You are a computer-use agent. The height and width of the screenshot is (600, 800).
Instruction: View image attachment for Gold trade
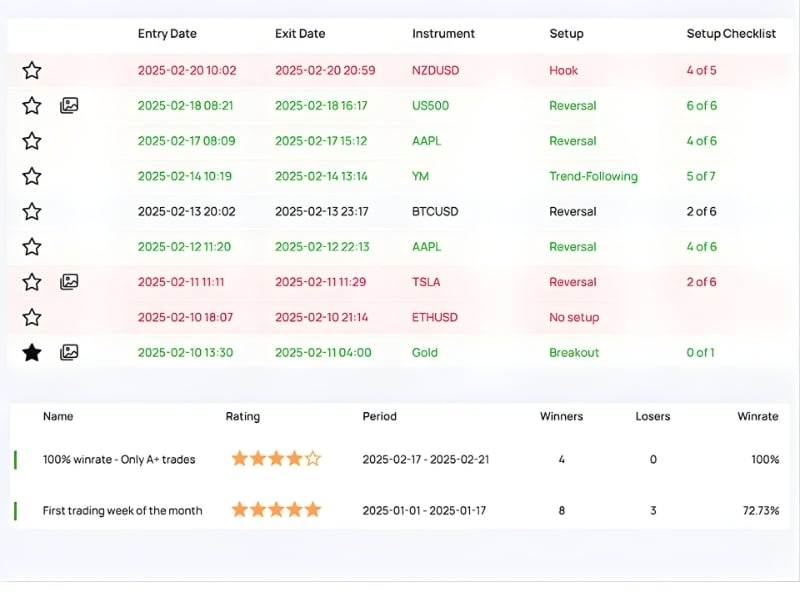pos(69,352)
